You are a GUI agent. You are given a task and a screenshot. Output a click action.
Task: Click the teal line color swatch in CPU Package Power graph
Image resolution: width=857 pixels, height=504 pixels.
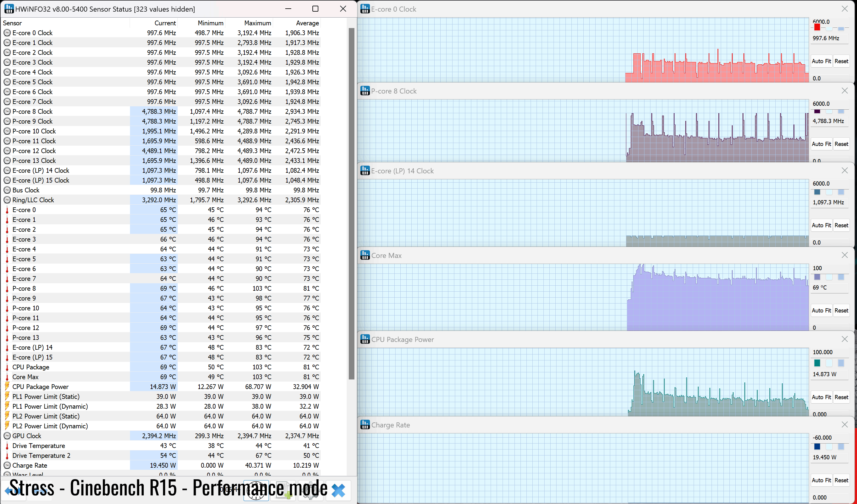(817, 363)
